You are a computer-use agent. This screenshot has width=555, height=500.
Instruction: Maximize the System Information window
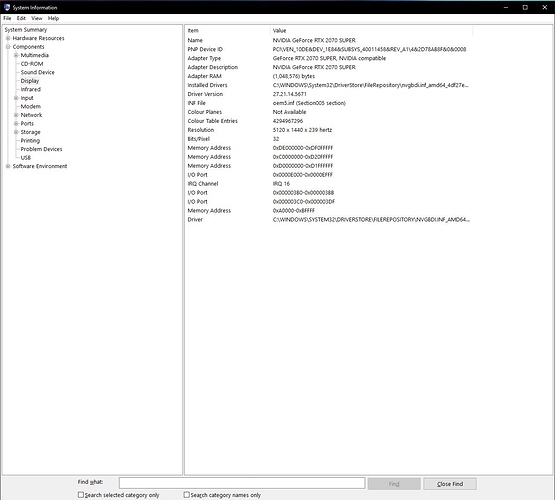coord(525,7)
